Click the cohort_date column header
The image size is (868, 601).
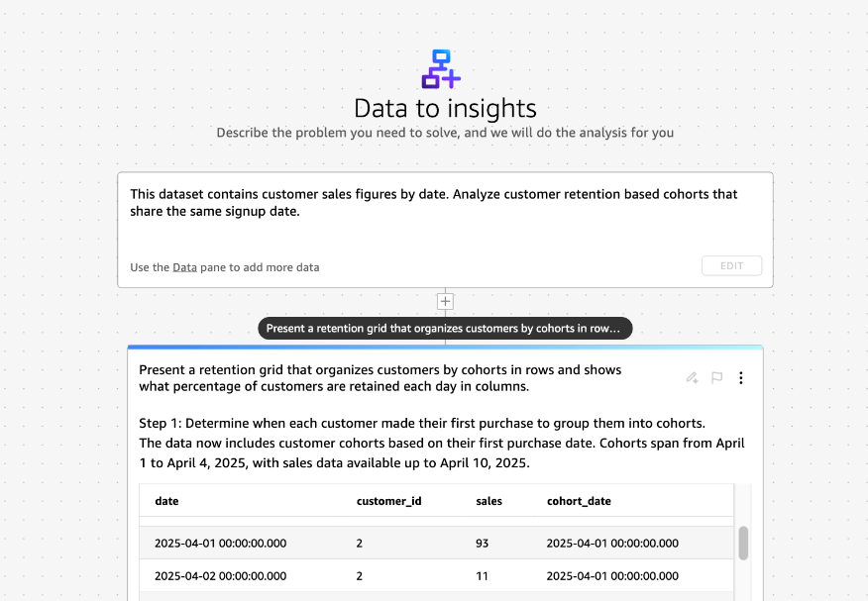pos(579,501)
